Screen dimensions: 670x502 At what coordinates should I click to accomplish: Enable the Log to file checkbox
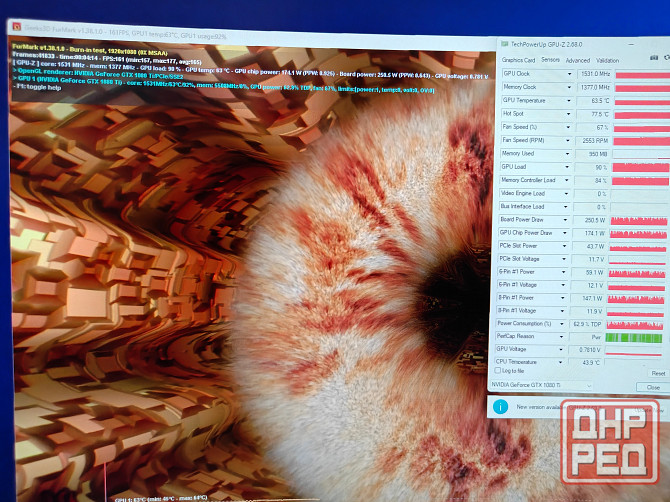click(x=499, y=371)
